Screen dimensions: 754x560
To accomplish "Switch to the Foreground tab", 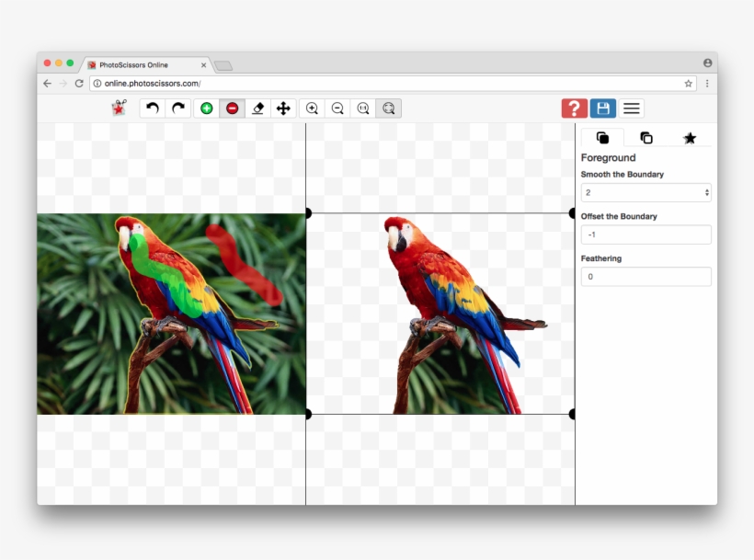I will pos(602,138).
